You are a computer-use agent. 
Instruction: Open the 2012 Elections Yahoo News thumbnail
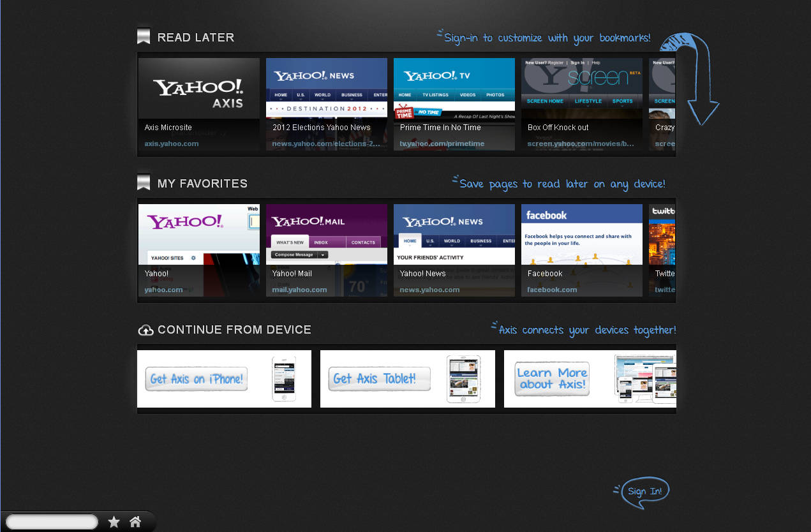pos(327,105)
